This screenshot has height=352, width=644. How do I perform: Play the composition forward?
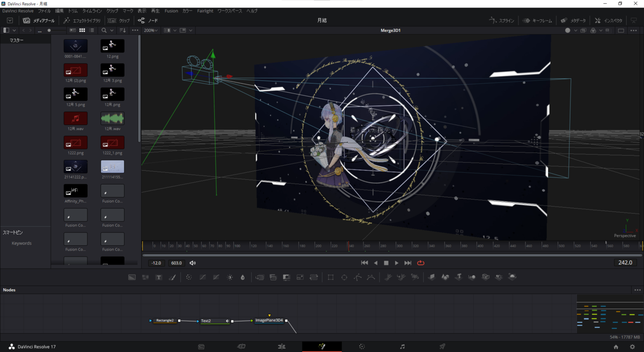click(397, 263)
